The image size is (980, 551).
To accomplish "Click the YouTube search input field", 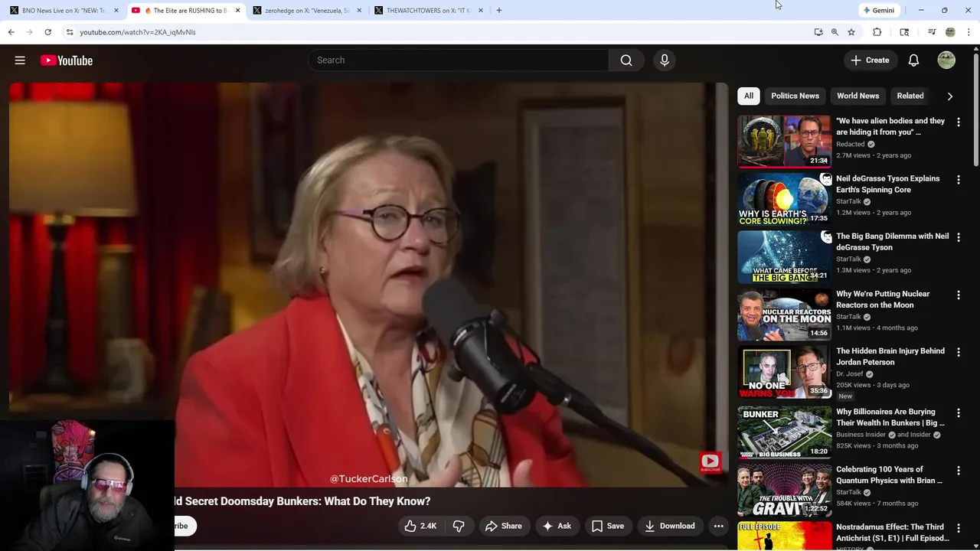I will click(458, 60).
